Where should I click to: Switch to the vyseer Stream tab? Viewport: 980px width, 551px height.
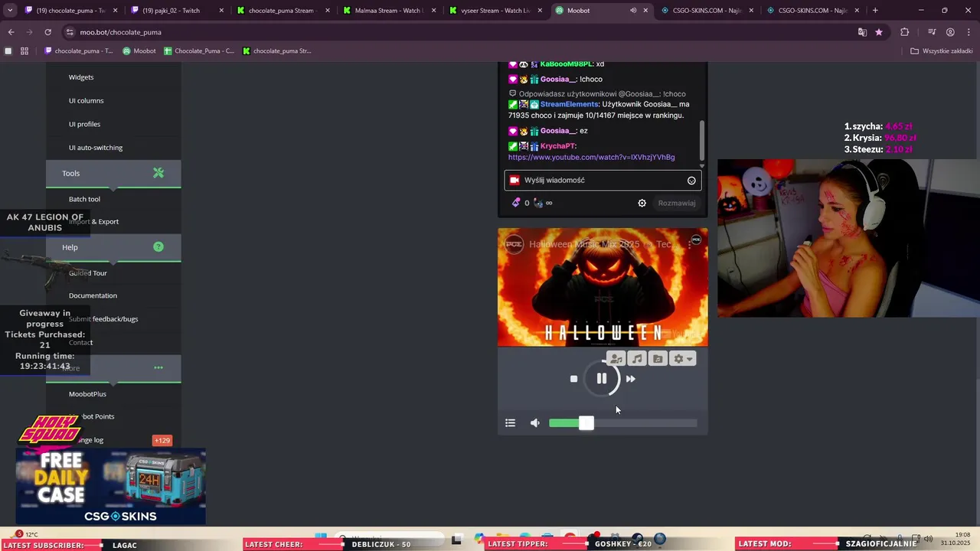[495, 11]
